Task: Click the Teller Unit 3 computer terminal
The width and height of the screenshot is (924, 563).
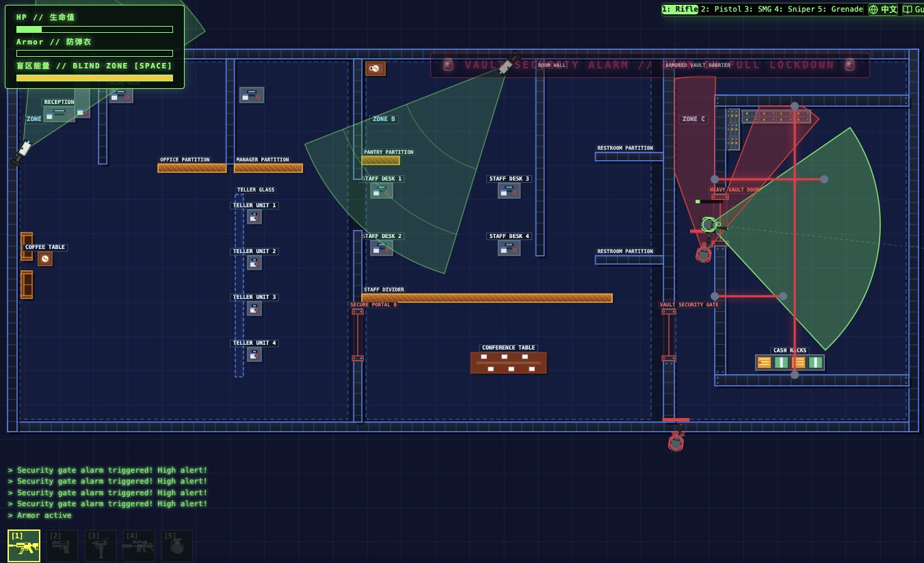Action: [x=254, y=309]
